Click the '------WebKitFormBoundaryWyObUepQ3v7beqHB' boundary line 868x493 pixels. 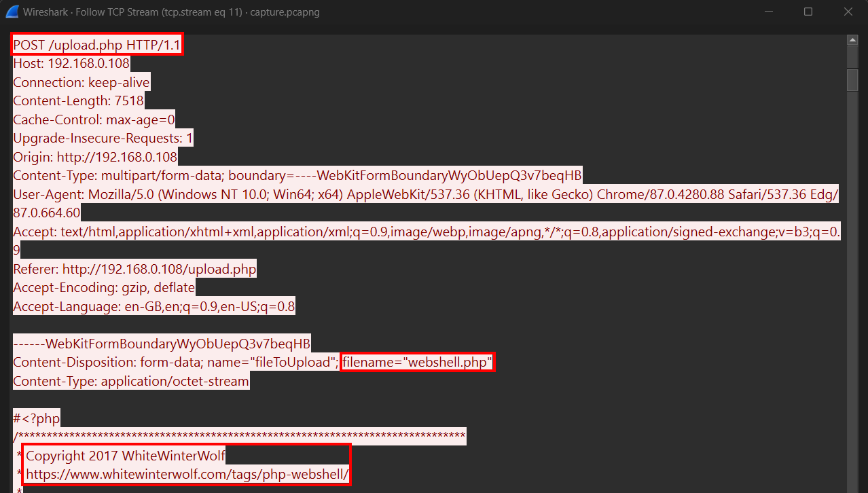(x=162, y=344)
